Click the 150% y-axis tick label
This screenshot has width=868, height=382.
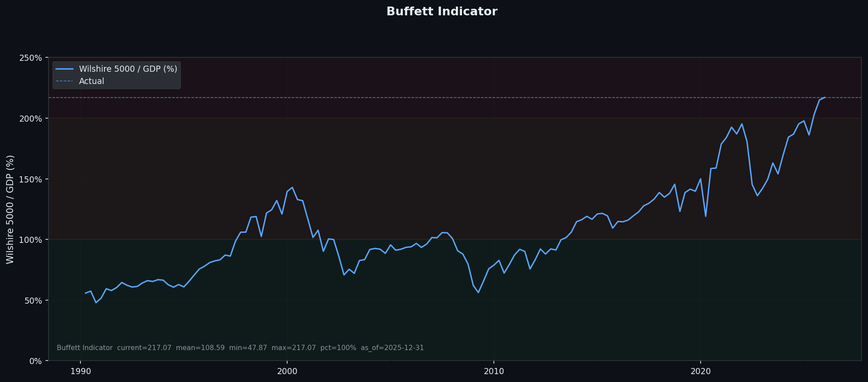click(31, 179)
